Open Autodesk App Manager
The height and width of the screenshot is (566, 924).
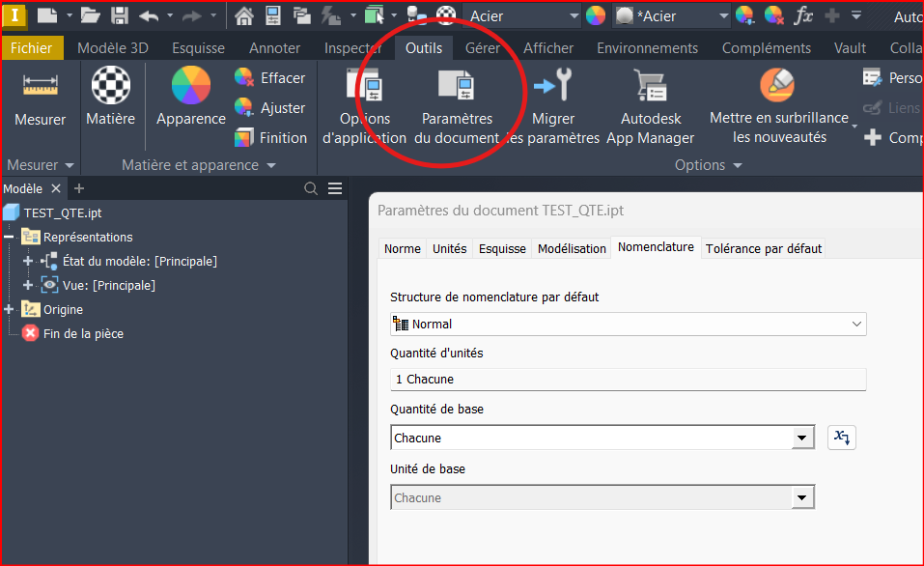click(650, 87)
